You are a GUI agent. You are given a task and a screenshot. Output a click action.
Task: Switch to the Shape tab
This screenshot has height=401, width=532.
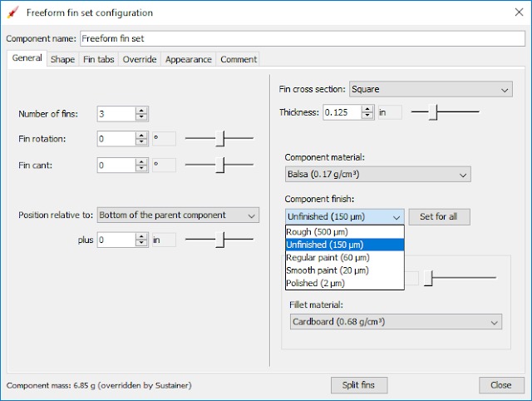[62, 59]
